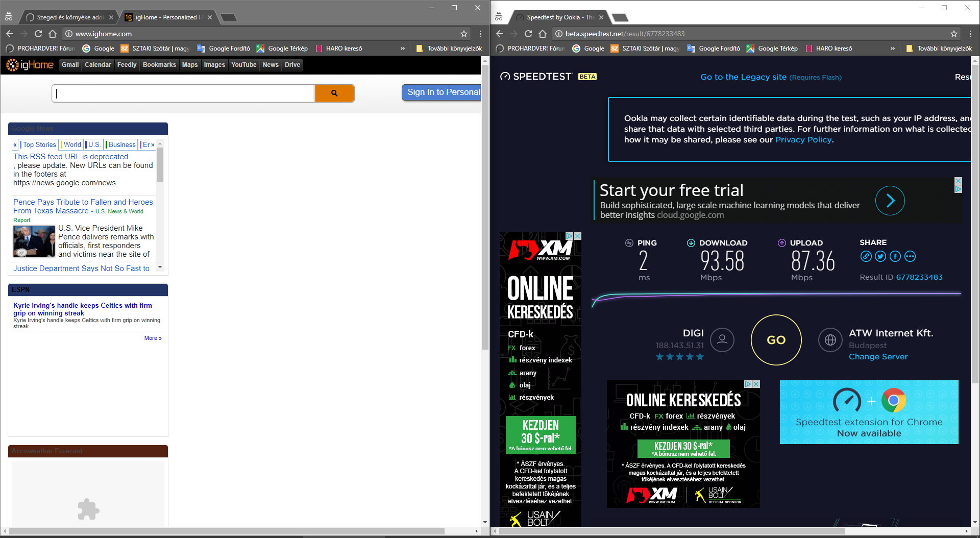This screenshot has height=538, width=980.
Task: Click the DIGI user profile icon
Action: (722, 339)
